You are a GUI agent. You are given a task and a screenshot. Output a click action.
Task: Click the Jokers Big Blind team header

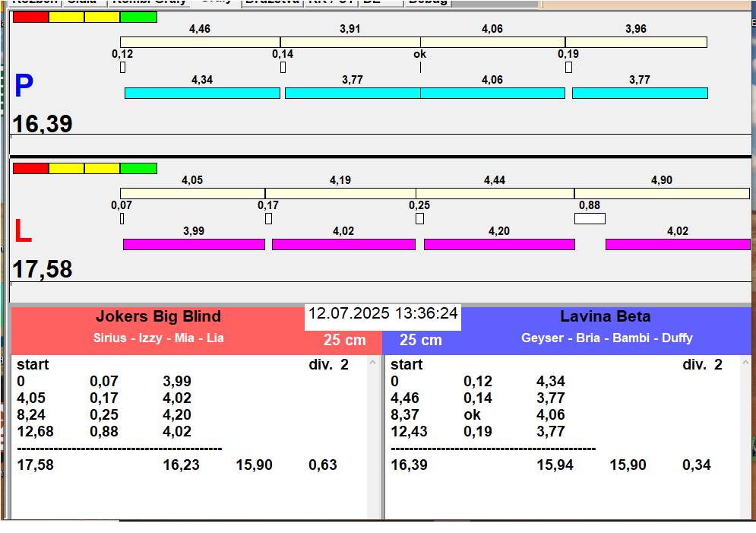pos(158,317)
